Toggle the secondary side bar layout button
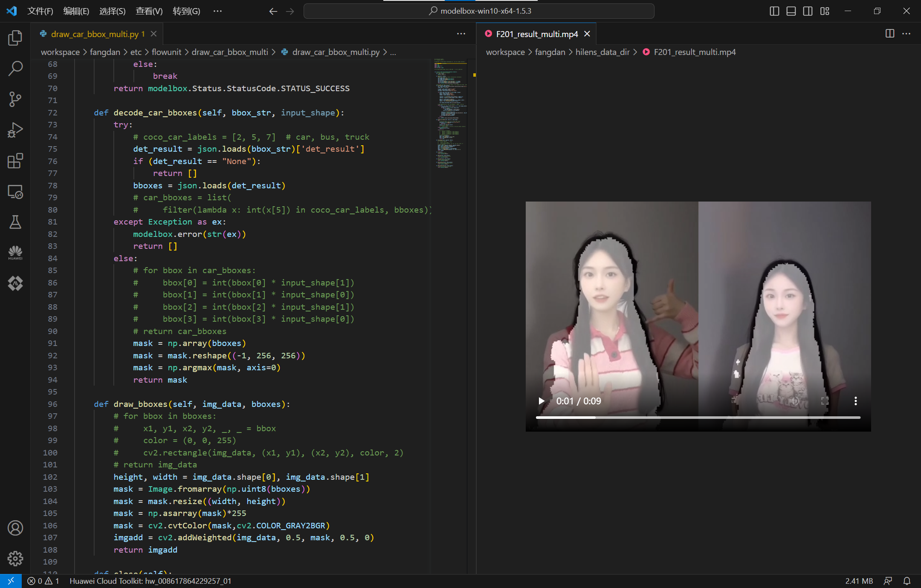 808,11
